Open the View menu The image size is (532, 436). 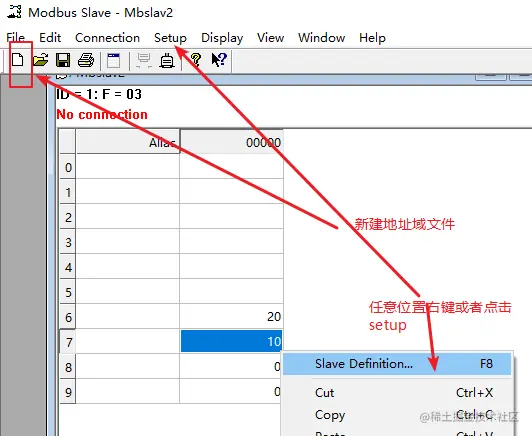(x=270, y=37)
